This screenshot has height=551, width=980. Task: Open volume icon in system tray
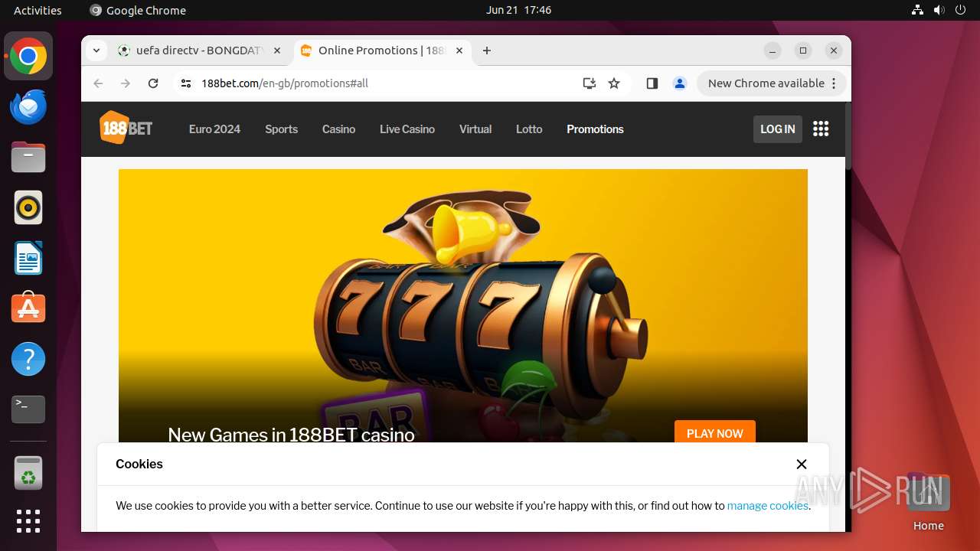coord(939,10)
